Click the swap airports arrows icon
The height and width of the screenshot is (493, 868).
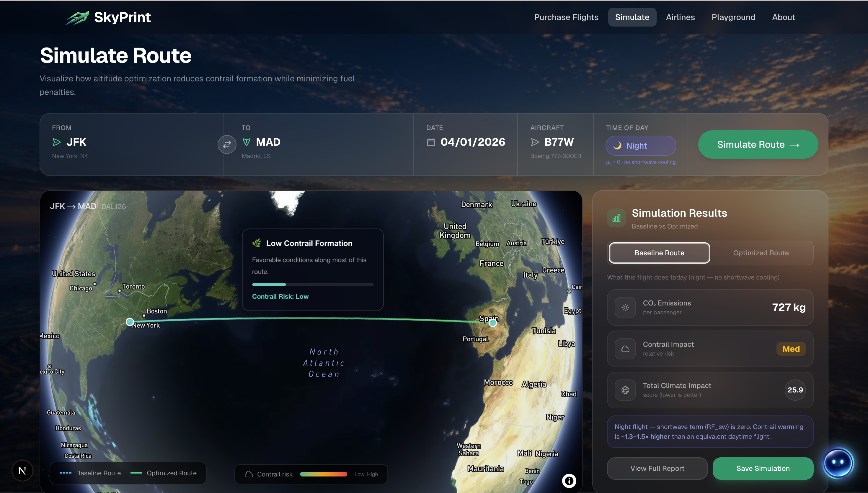pyautogui.click(x=227, y=144)
